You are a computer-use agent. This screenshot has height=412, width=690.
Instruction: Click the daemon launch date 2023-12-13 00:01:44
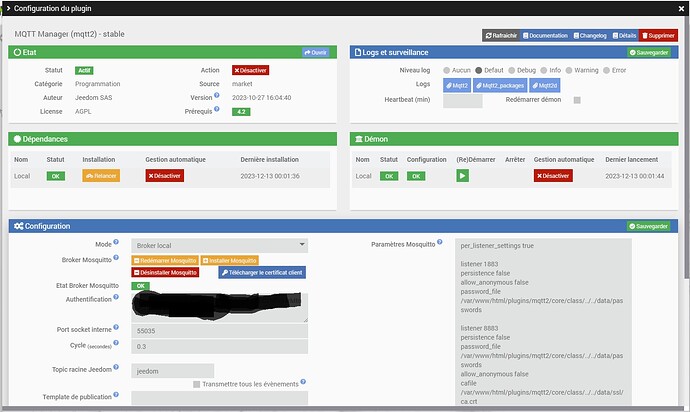[x=635, y=176]
